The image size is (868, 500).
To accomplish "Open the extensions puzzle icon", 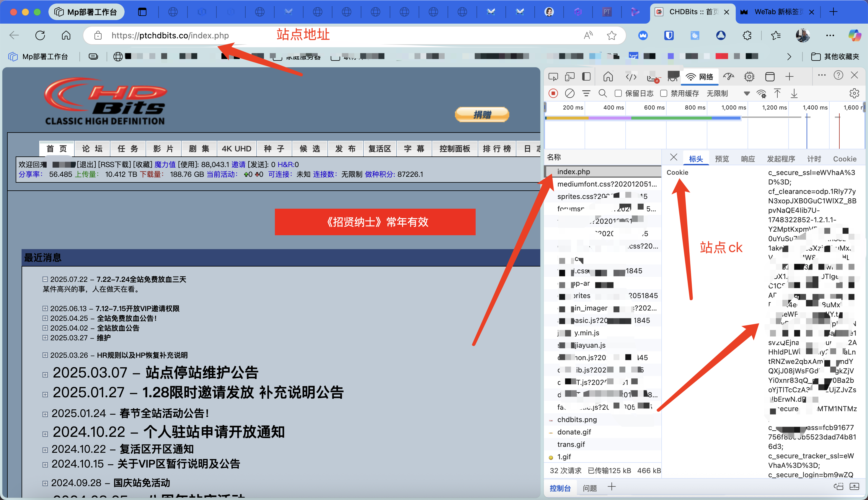I will click(x=747, y=35).
